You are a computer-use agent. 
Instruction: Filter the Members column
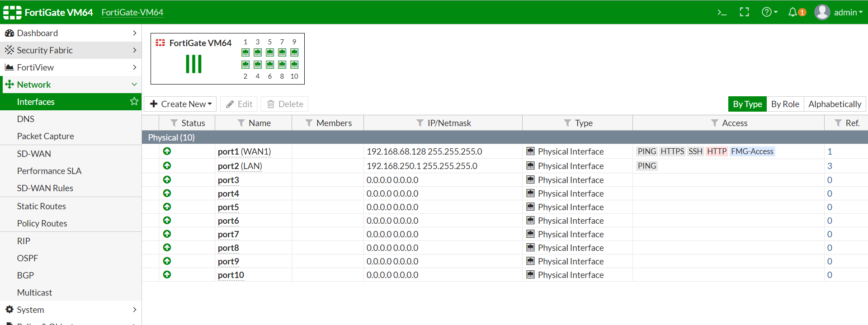click(309, 123)
